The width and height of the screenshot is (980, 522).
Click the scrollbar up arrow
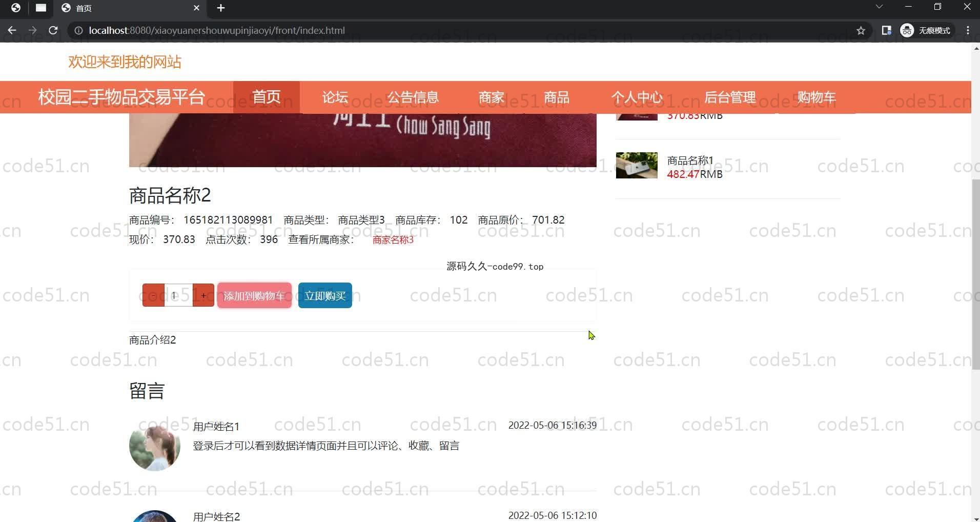point(976,48)
